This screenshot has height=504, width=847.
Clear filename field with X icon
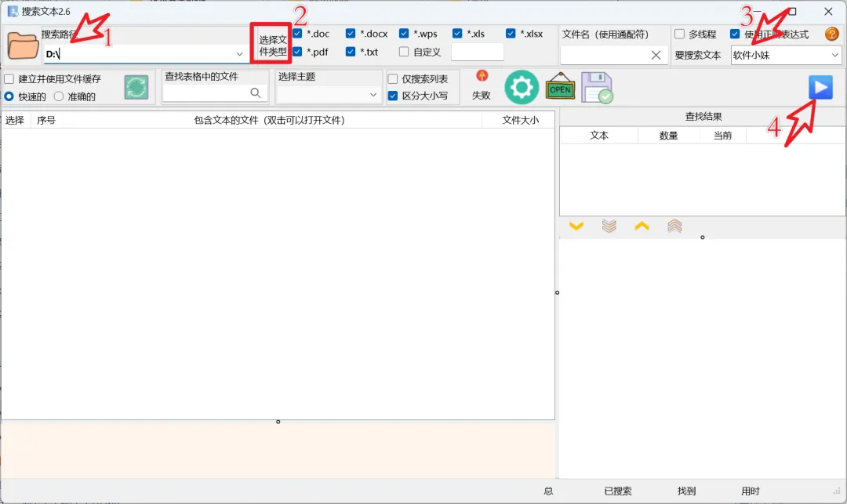click(656, 55)
